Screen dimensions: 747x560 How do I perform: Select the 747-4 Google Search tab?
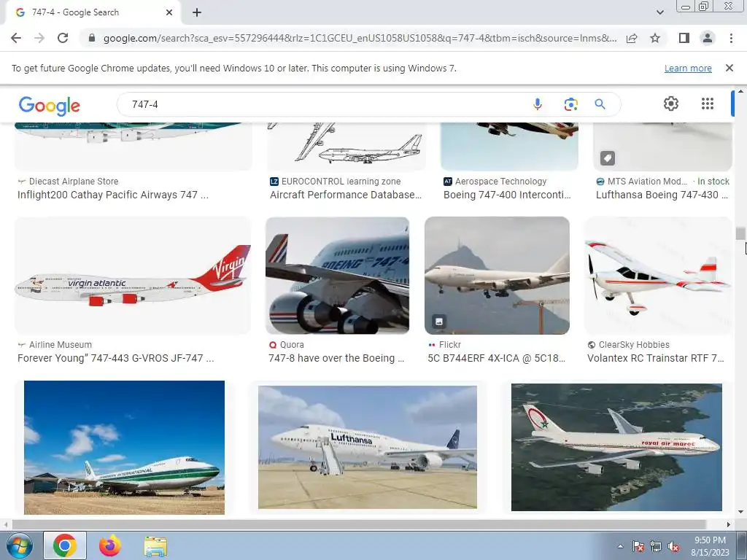(91, 13)
